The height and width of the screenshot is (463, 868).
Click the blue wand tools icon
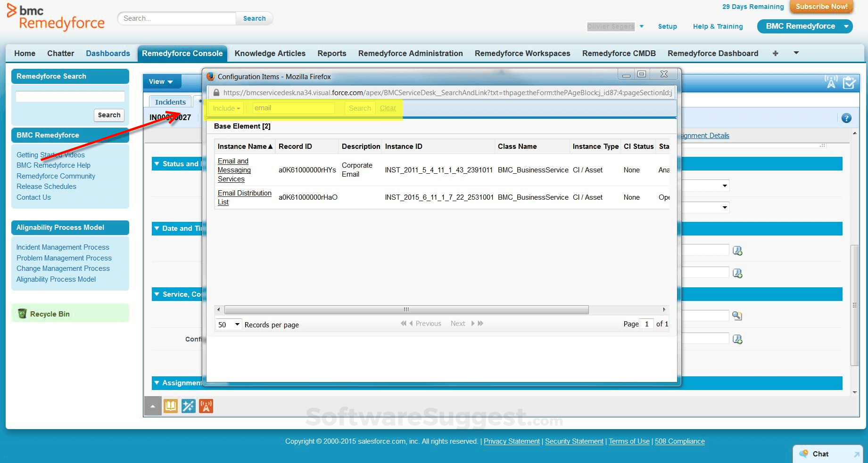tap(189, 406)
